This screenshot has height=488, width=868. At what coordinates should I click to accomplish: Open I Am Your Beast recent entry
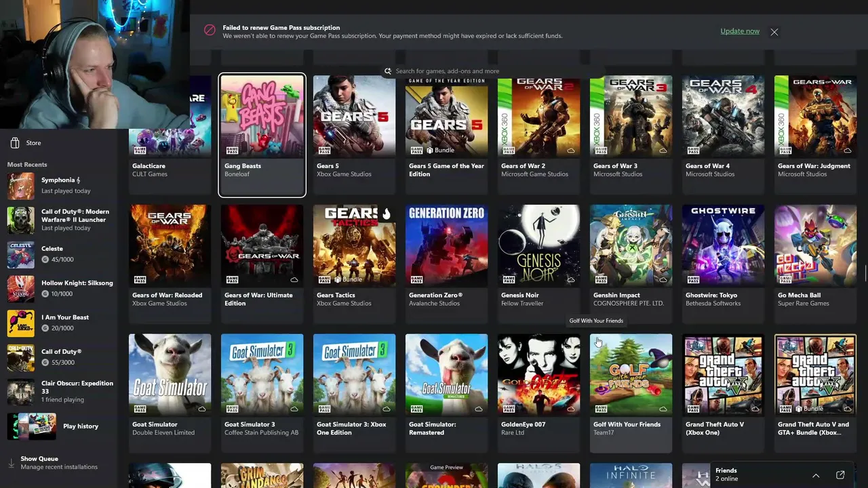(x=58, y=323)
